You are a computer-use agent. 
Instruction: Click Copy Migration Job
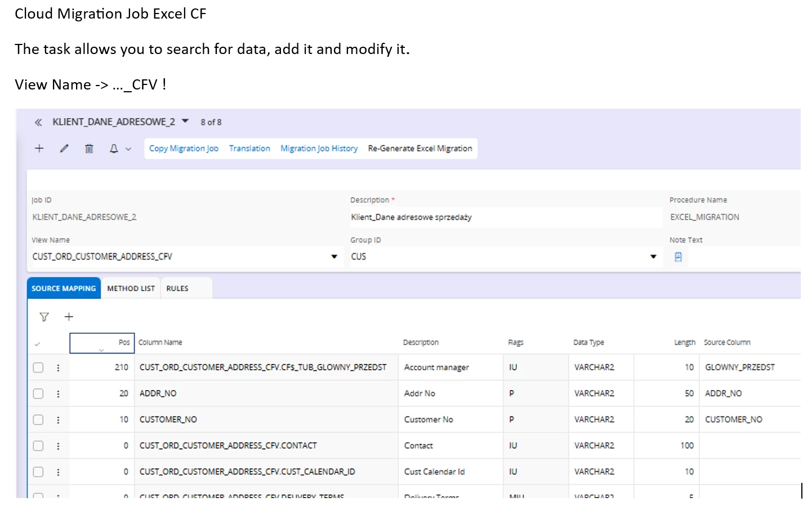[x=184, y=149]
